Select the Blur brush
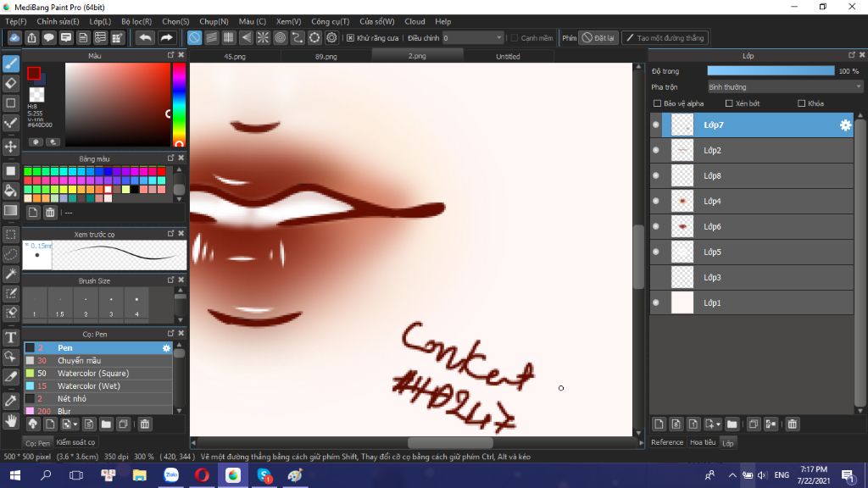This screenshot has width=868, height=488. click(x=97, y=411)
